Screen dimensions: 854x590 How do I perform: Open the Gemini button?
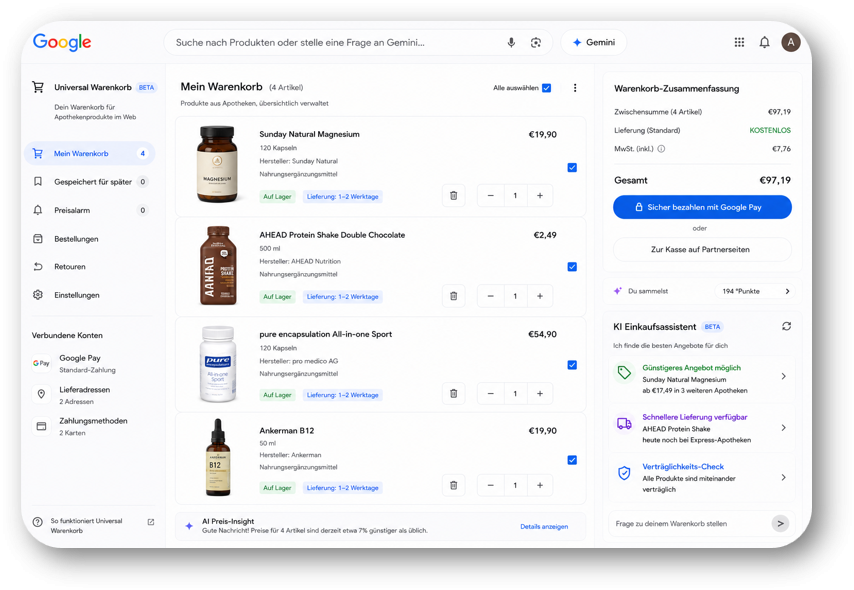[594, 42]
